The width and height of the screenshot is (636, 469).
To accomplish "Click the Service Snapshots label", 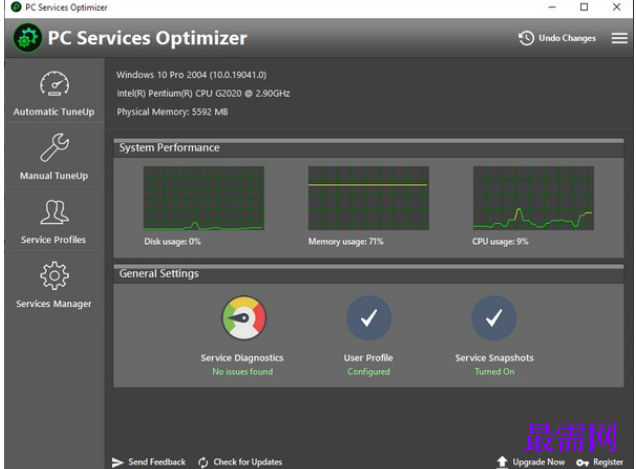I will click(494, 358).
